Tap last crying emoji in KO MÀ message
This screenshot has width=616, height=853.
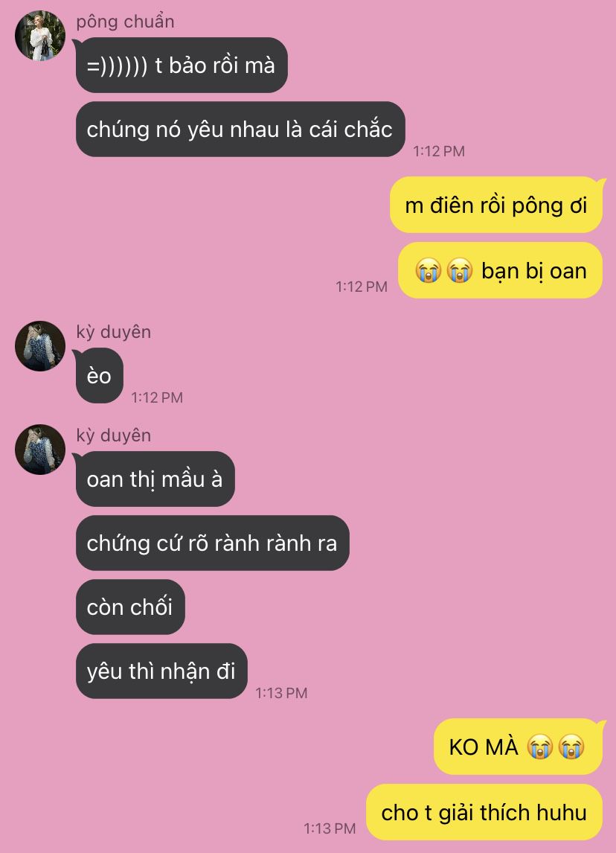coord(571,747)
